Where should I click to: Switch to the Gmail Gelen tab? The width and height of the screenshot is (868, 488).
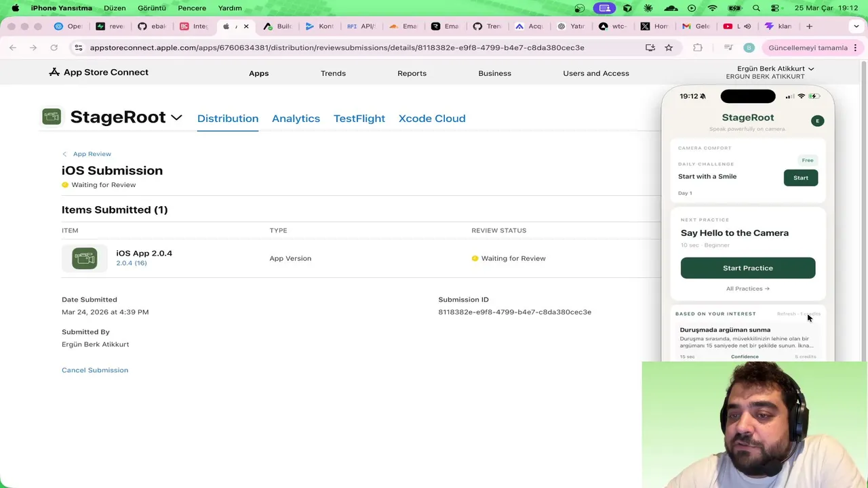coord(696,26)
